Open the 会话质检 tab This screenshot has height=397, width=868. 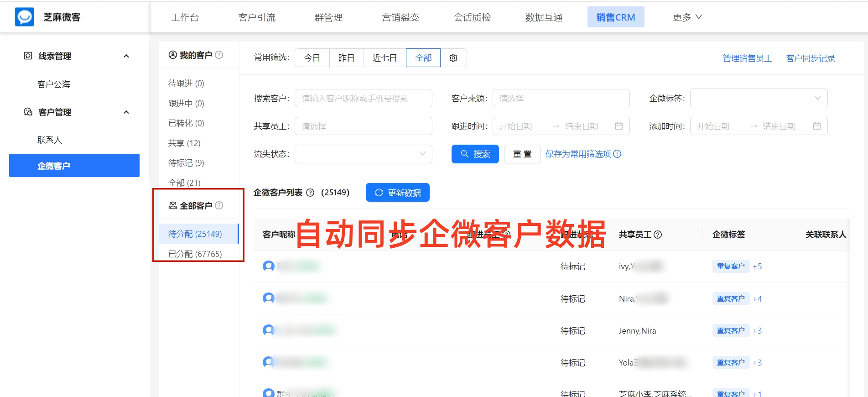tap(472, 17)
